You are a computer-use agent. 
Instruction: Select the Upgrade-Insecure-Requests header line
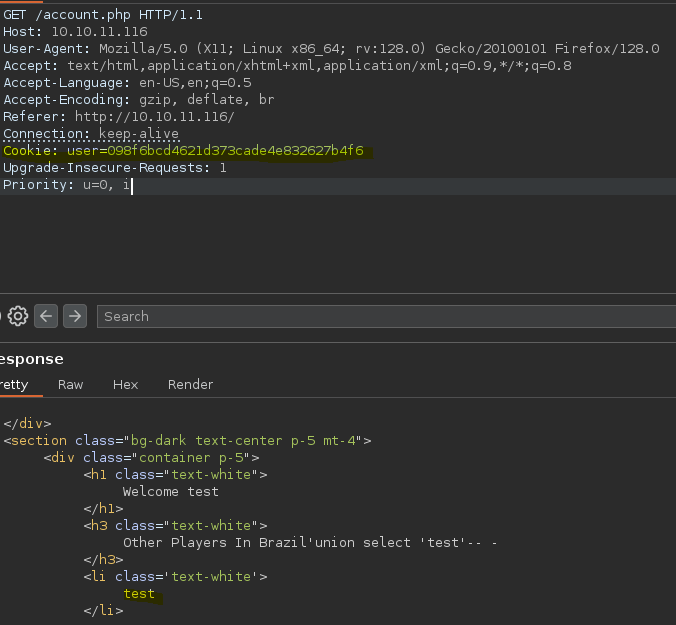[115, 167]
